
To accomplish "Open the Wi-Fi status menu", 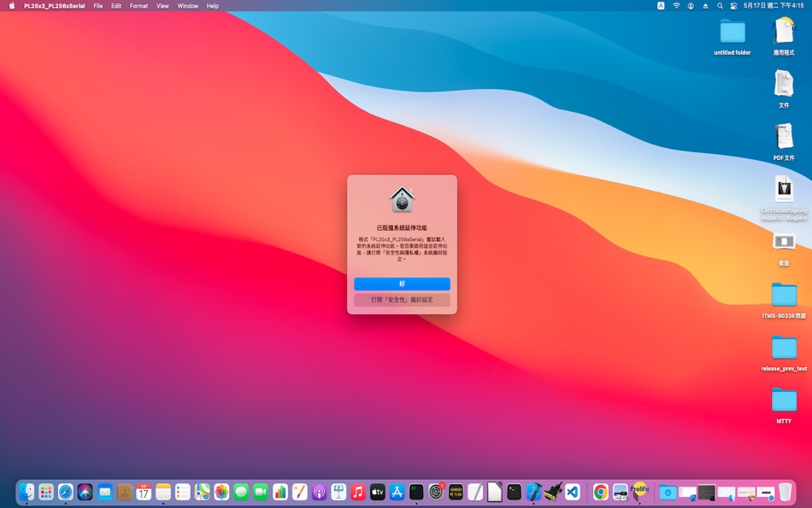I will coord(676,6).
